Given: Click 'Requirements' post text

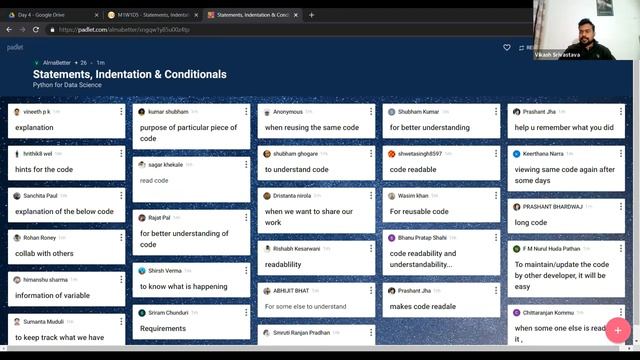Looking at the screenshot, I should tap(163, 329).
